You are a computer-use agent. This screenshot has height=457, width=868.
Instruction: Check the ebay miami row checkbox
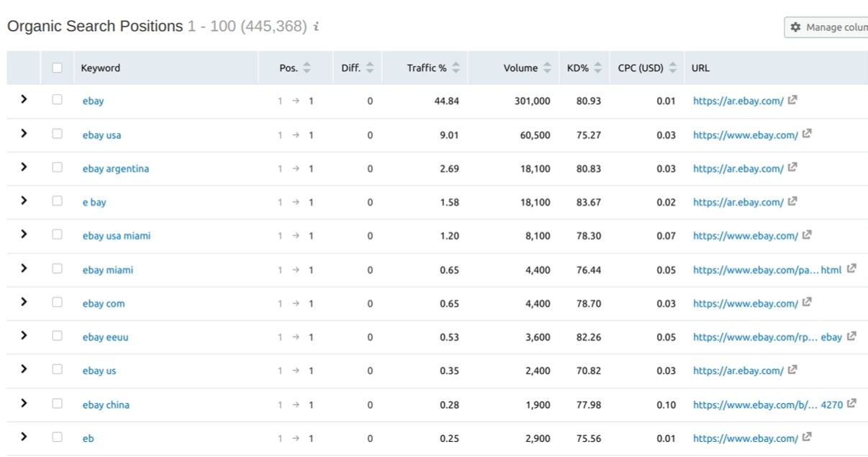[58, 268]
